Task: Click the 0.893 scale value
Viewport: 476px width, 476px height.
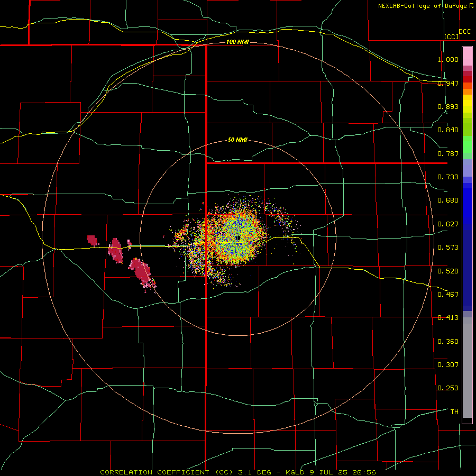Action: 448,106
